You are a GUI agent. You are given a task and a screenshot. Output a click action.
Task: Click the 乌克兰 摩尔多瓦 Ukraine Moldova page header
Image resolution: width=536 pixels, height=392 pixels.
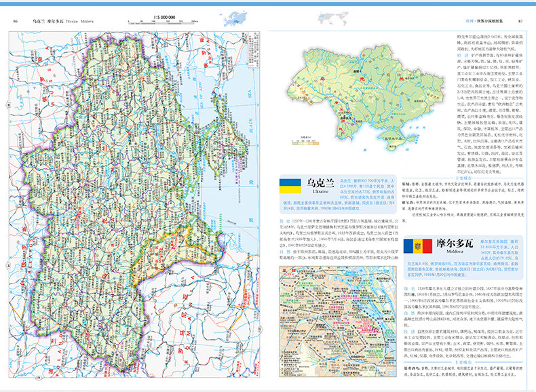[x=63, y=21]
